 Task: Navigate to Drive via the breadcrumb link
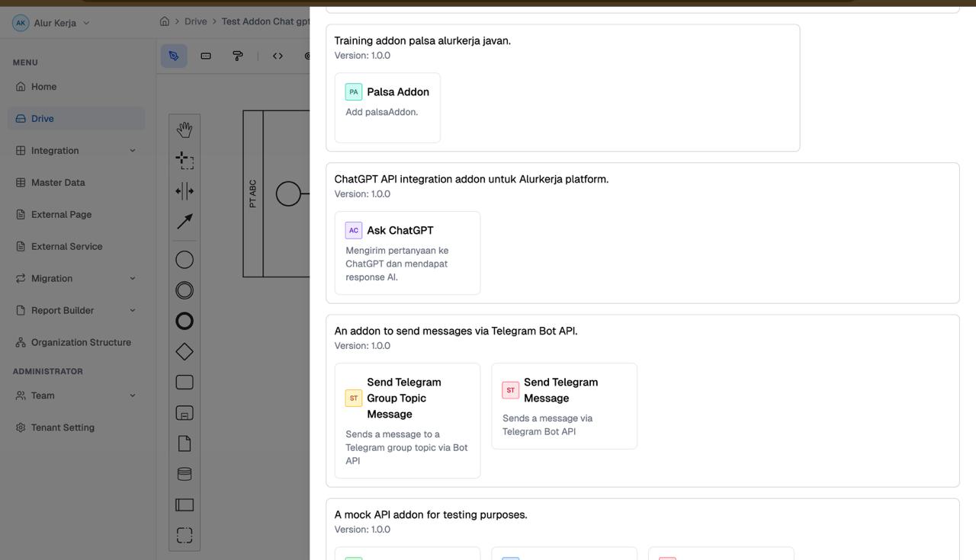[195, 21]
